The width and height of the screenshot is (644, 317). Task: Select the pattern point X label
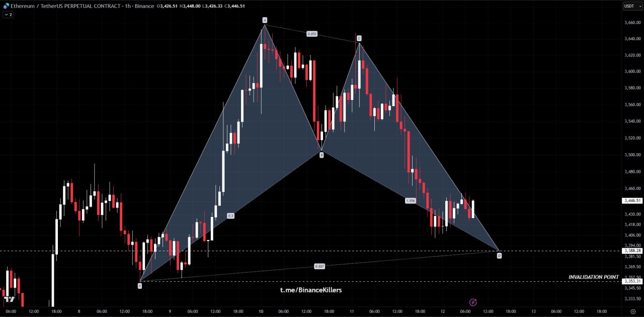(x=140, y=285)
